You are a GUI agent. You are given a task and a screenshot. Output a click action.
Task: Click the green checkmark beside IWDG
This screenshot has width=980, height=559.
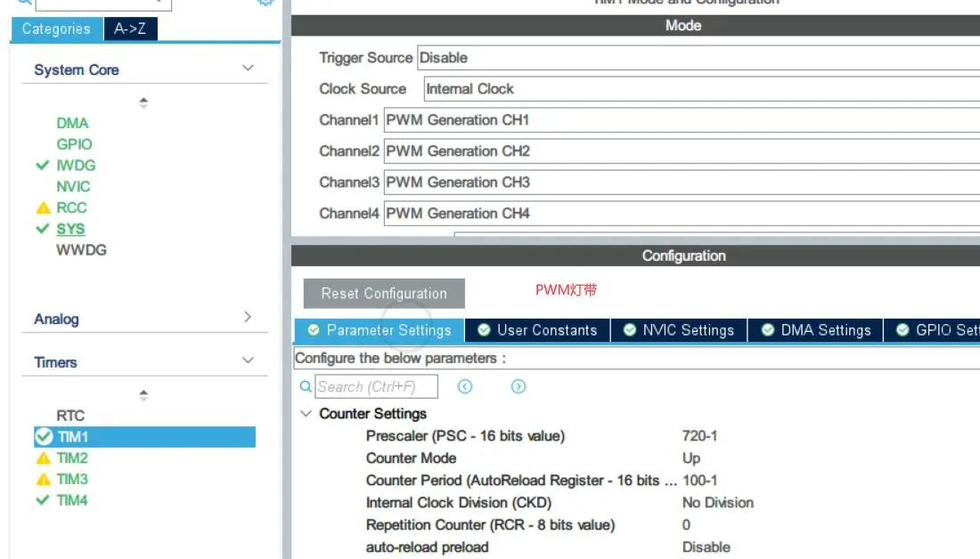click(x=42, y=166)
